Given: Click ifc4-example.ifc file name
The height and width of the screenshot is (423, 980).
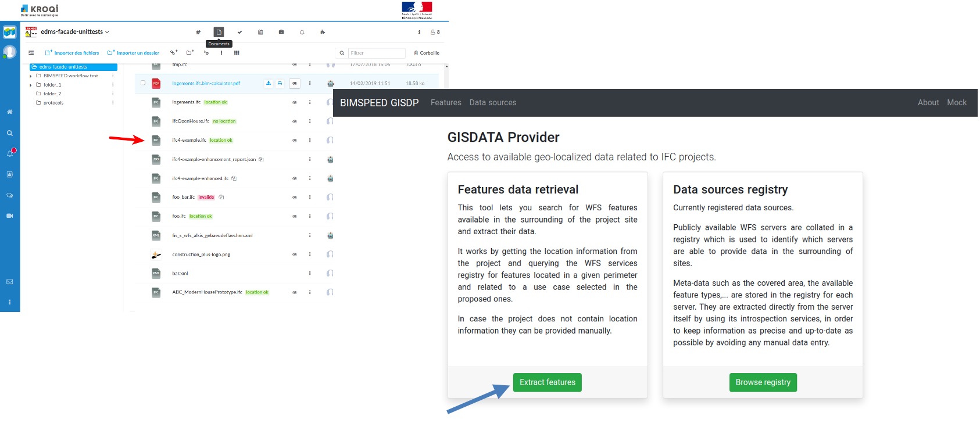Looking at the screenshot, I should pyautogui.click(x=189, y=140).
